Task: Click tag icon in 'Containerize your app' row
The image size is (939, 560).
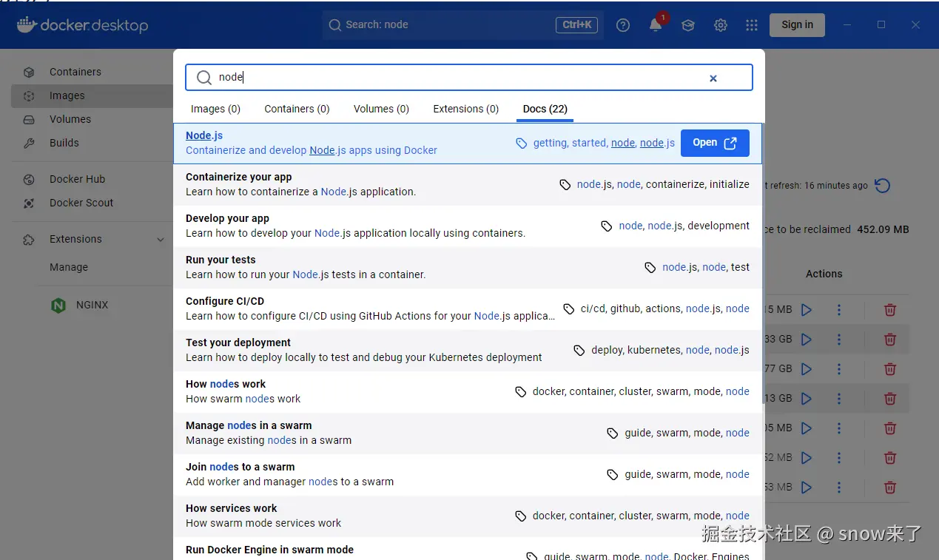Action: click(565, 185)
